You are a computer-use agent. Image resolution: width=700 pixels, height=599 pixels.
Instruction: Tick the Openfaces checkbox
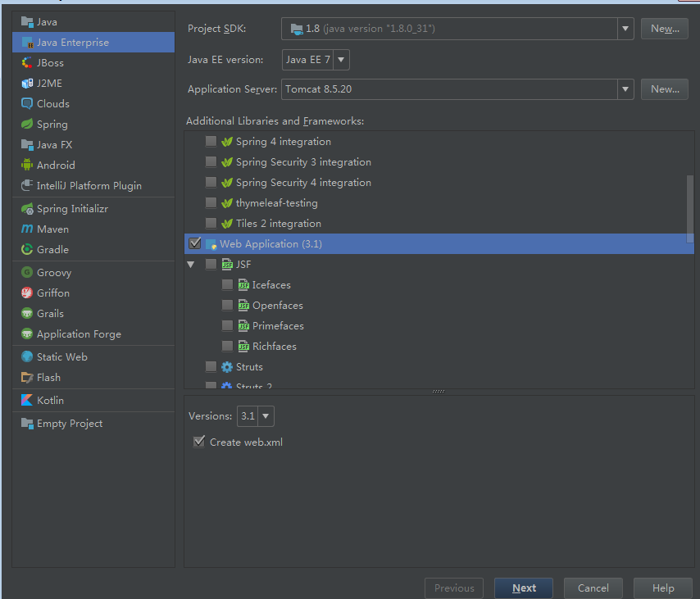[x=227, y=305]
